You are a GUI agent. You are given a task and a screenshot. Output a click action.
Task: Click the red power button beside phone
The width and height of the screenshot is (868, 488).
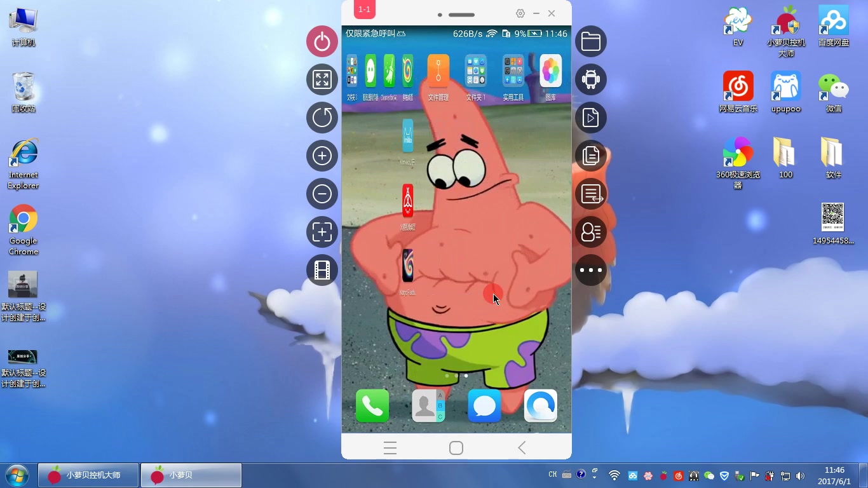coord(322,41)
